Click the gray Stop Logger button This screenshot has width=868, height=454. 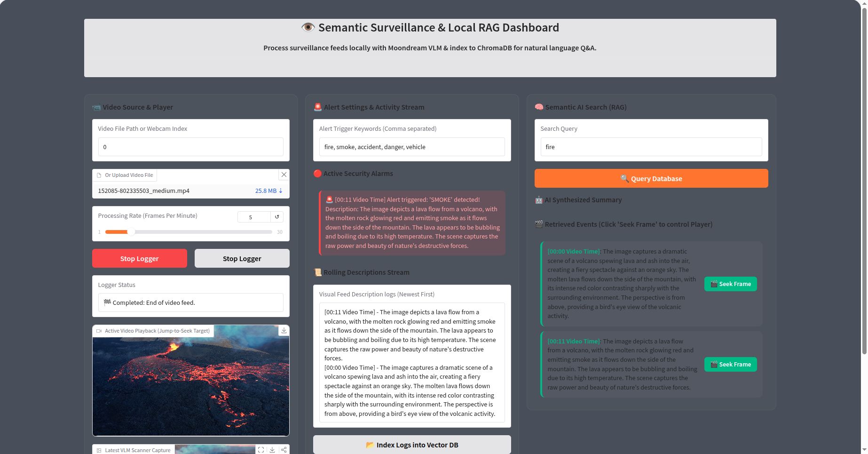point(242,258)
